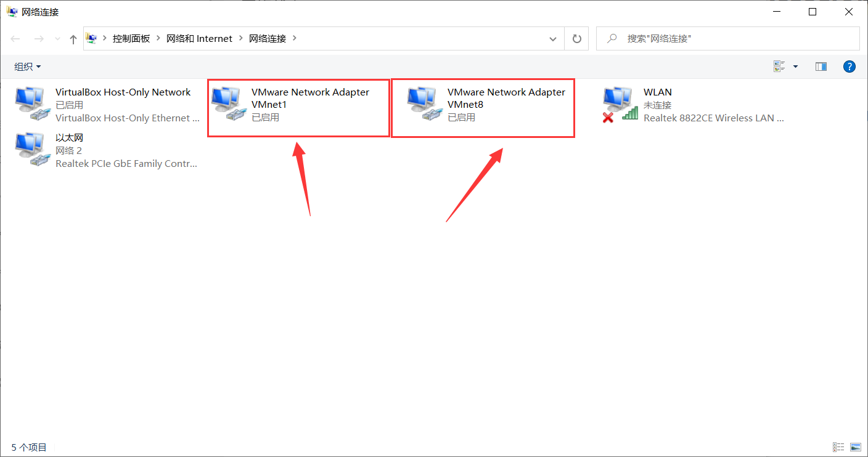Click the up arrow to parent folder
This screenshot has width=868, height=457.
coord(73,38)
